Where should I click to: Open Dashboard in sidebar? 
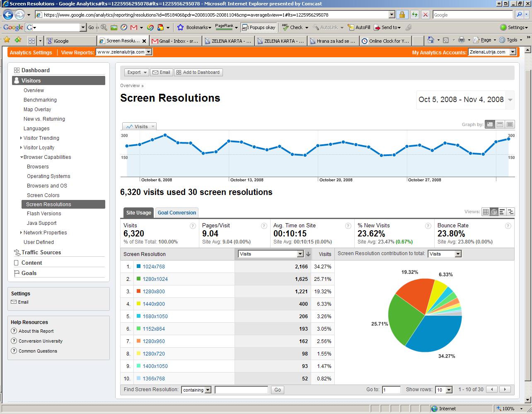pyautogui.click(x=35, y=70)
